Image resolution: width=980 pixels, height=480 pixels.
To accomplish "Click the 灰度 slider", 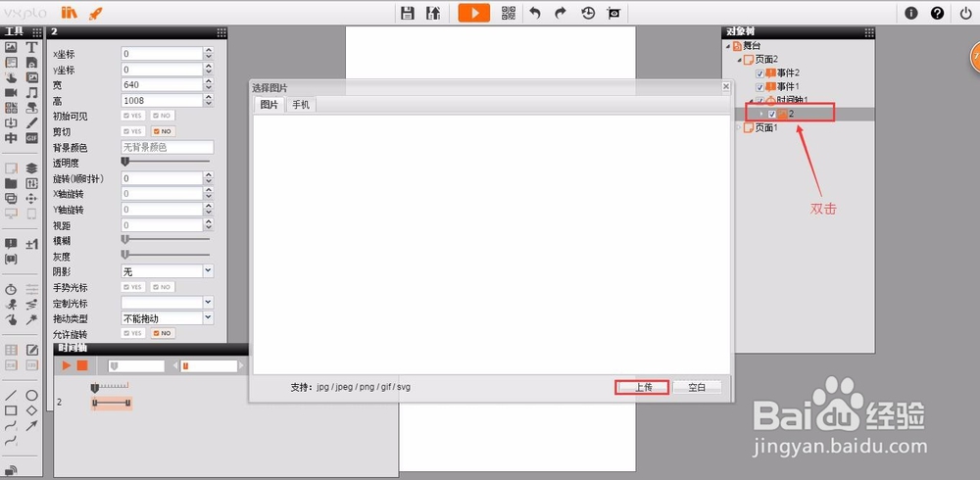I will click(x=166, y=255).
